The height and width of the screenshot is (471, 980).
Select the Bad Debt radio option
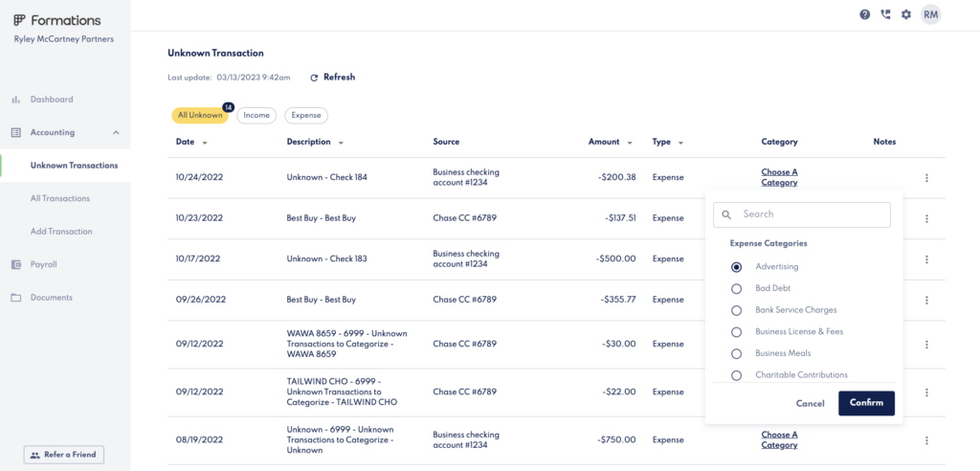(736, 288)
